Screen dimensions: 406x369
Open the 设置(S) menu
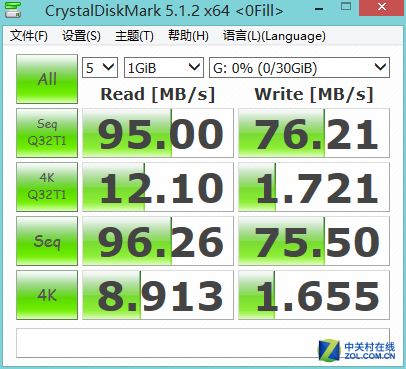point(81,36)
